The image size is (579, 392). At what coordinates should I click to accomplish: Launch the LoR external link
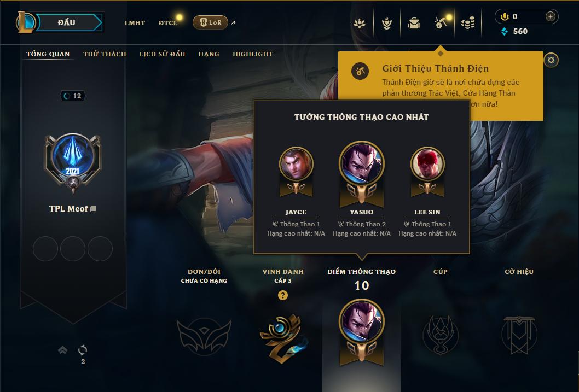tap(211, 22)
